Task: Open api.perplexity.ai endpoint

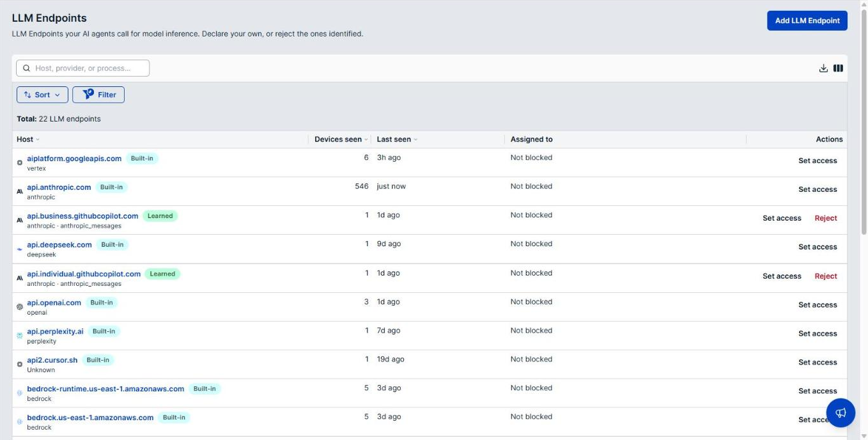Action: click(55, 331)
